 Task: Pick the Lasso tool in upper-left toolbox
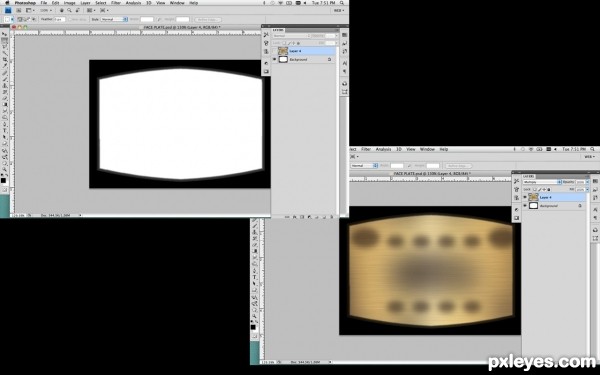tap(5, 46)
